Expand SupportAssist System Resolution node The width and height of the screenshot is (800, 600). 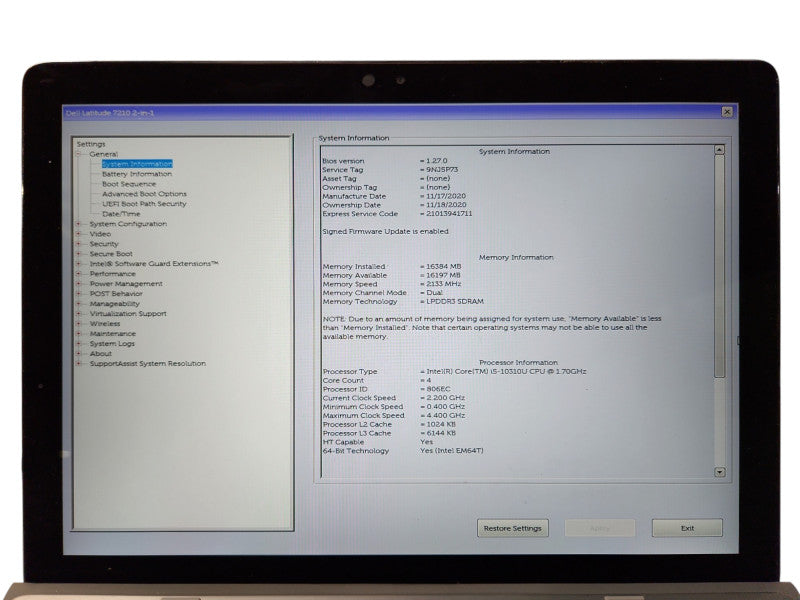79,364
